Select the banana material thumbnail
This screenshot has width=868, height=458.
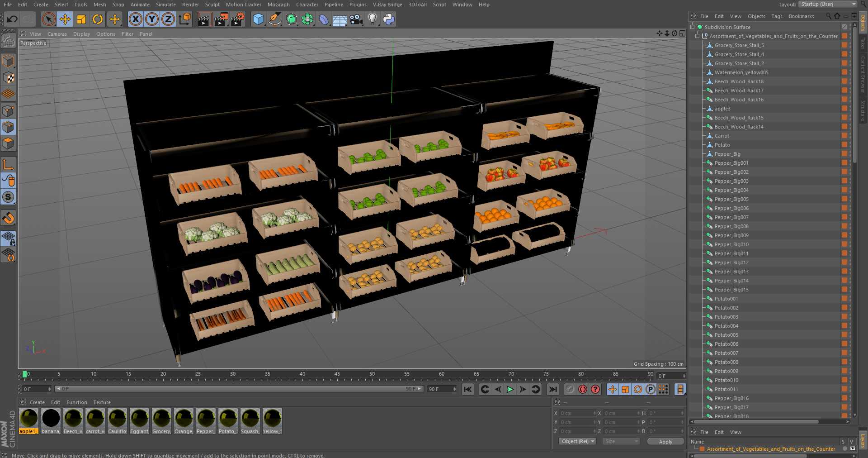click(x=51, y=418)
